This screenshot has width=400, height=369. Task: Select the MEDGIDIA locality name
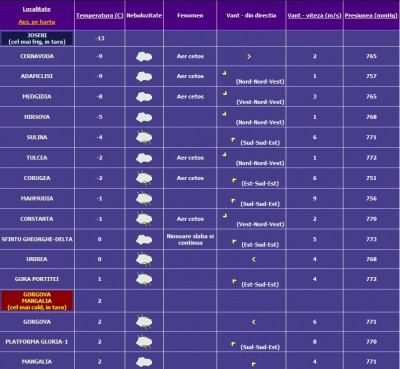click(x=37, y=97)
